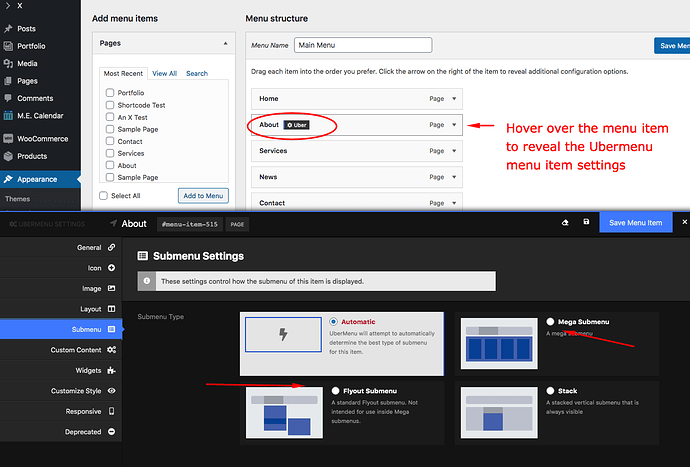Focus the Menu Name input field
This screenshot has height=467, width=690.
tap(363, 45)
